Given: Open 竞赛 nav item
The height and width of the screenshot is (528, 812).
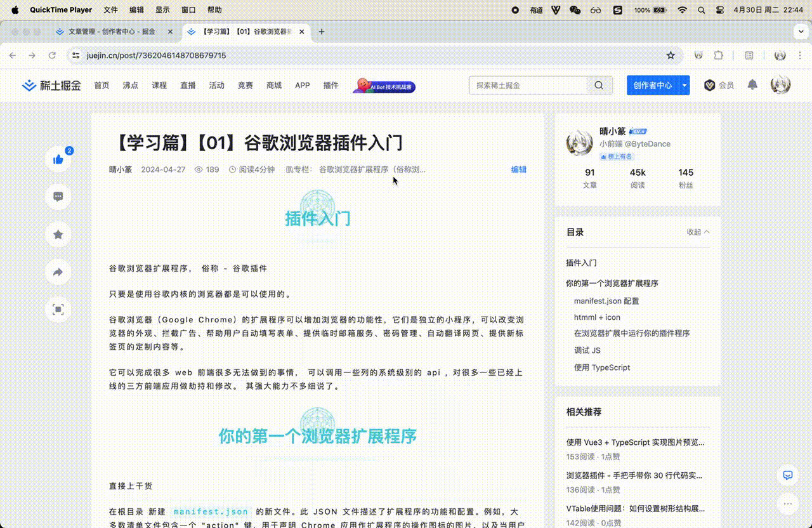Looking at the screenshot, I should (246, 85).
